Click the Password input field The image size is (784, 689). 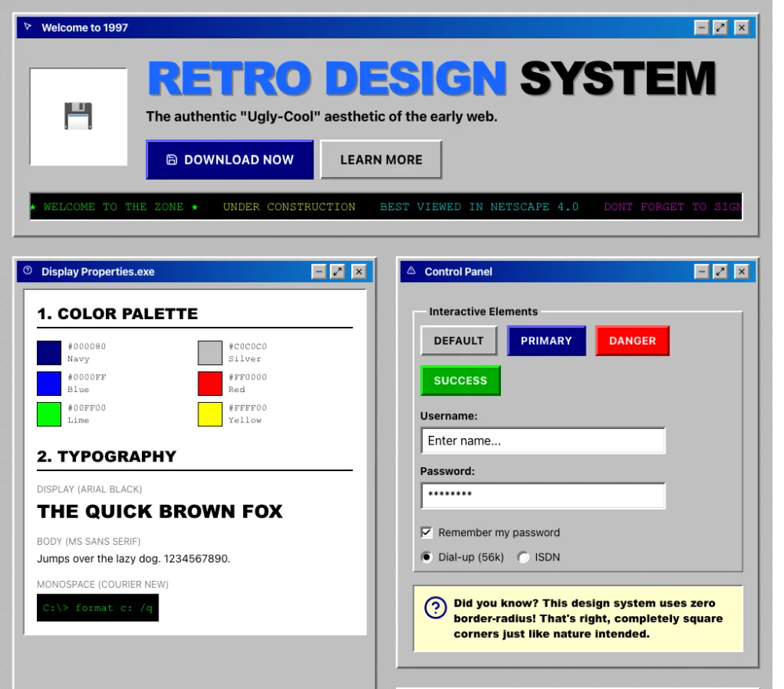coord(543,495)
